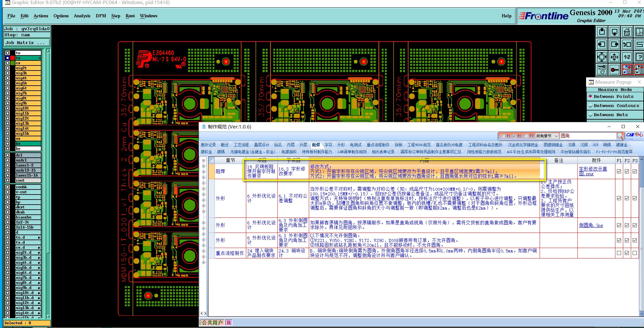Open the 字形修改示意图.png attachment link
Screen dimensions: 644x328
tap(593, 171)
